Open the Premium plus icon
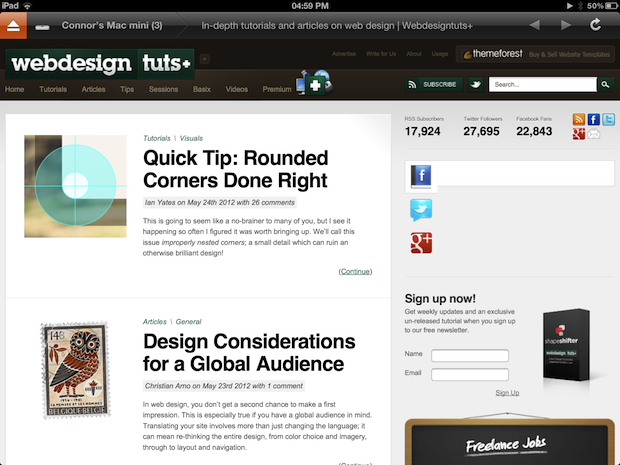The image size is (620, 465). (x=315, y=85)
